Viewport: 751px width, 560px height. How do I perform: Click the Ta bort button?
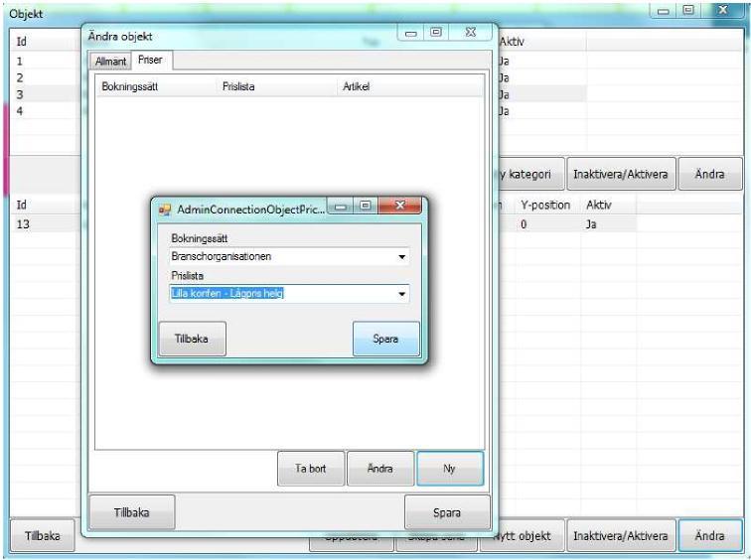pyautogui.click(x=311, y=469)
